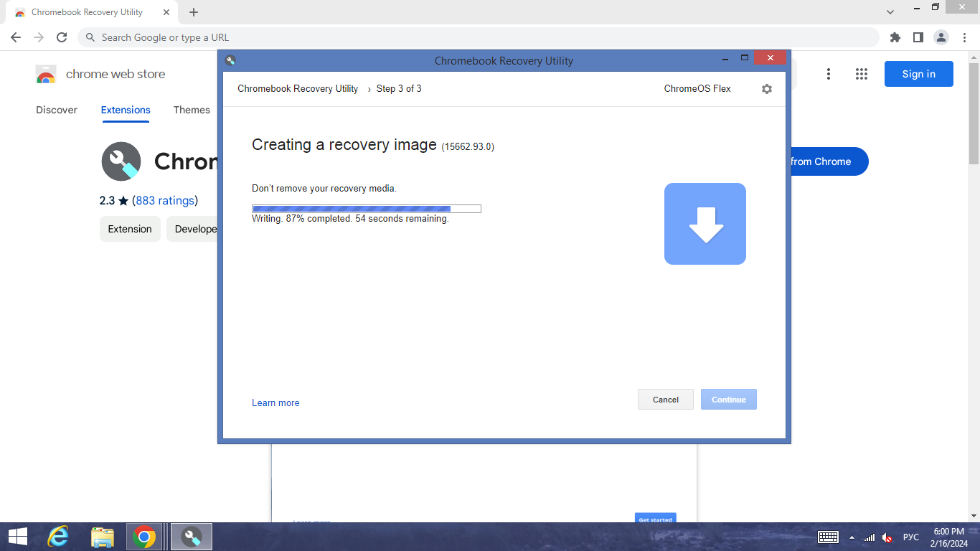Open the Google apps grid
The width and height of the screenshot is (980, 551).
(x=862, y=74)
